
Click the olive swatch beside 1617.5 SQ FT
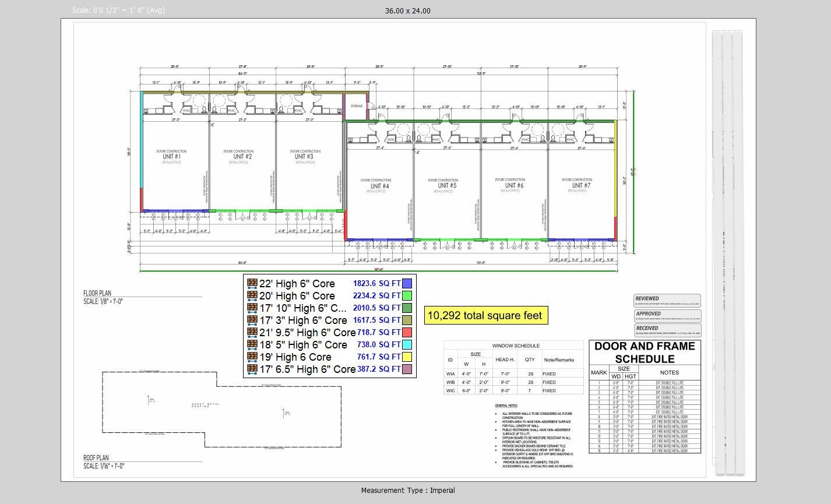(407, 320)
